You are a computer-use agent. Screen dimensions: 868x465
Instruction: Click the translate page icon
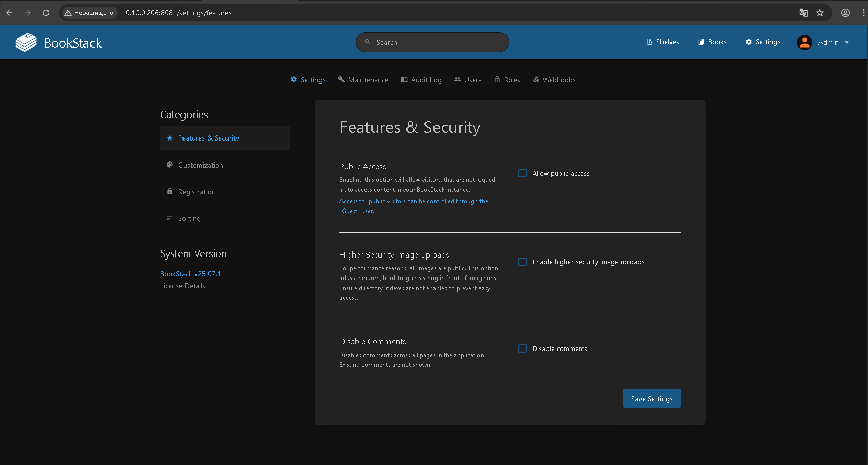[804, 13]
